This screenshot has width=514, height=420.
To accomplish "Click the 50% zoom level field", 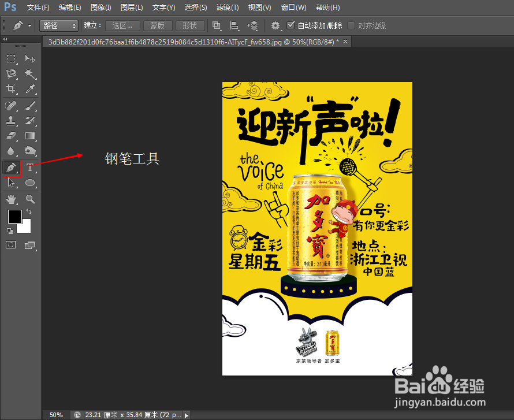I will 56,415.
